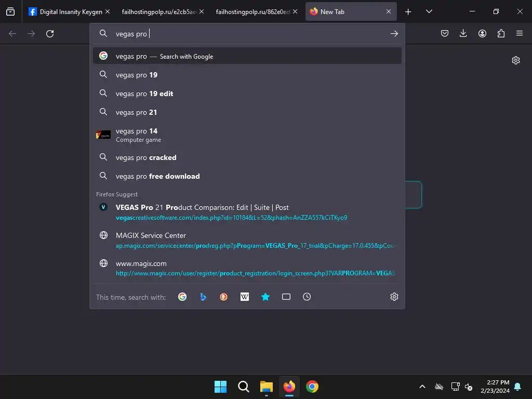Screen dimensions: 532x399
Task: Open the Firefox account icon
Action: 482,33
